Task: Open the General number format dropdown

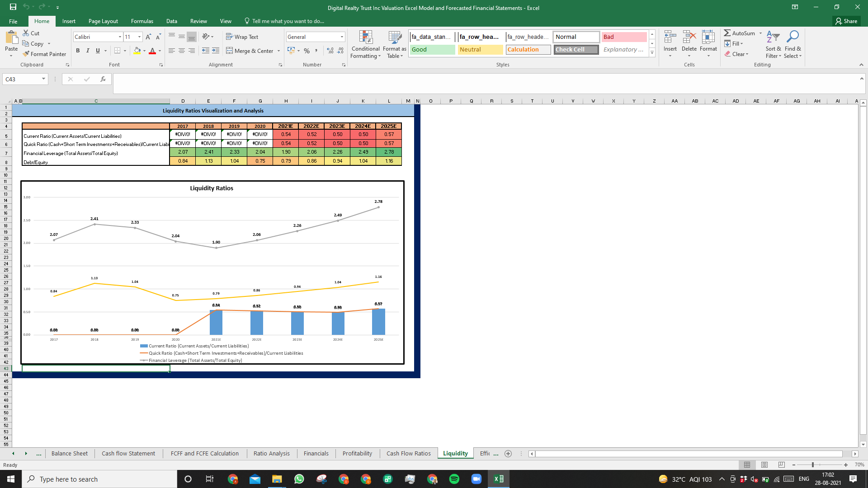Action: [x=342, y=37]
